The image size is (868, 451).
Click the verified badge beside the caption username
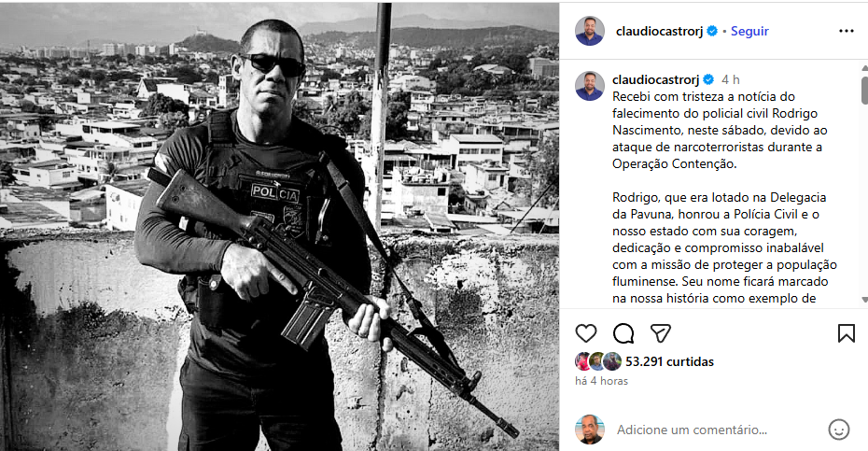click(708, 79)
